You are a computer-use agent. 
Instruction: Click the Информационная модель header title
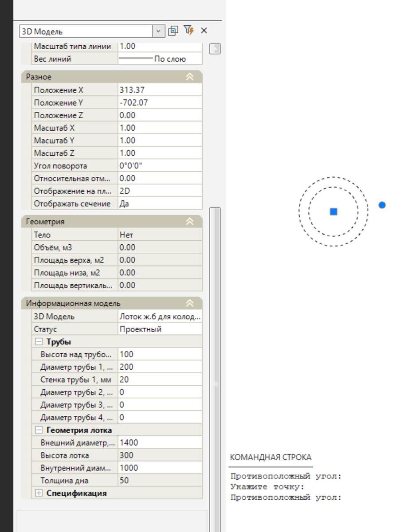click(73, 303)
